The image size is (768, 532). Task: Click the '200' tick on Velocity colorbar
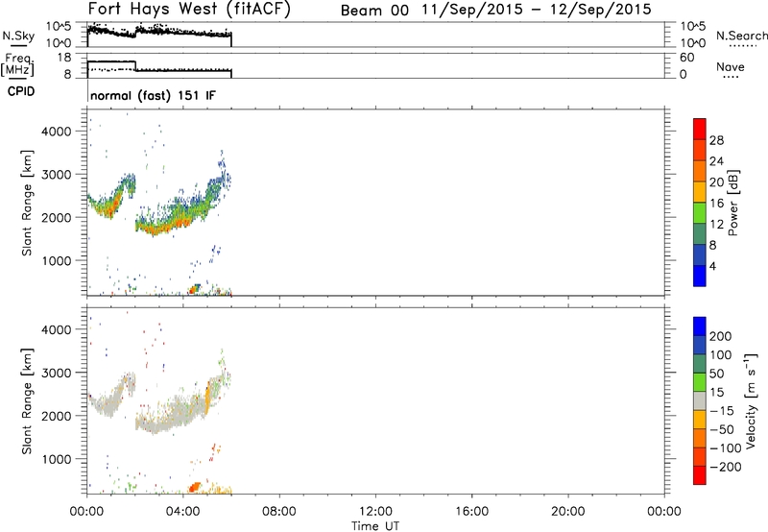(721, 336)
